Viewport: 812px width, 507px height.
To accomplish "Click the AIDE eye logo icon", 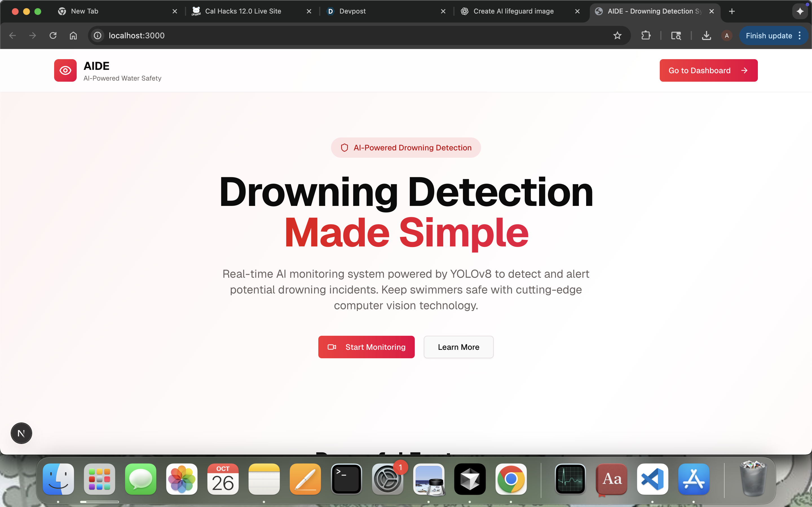I will 65,70.
